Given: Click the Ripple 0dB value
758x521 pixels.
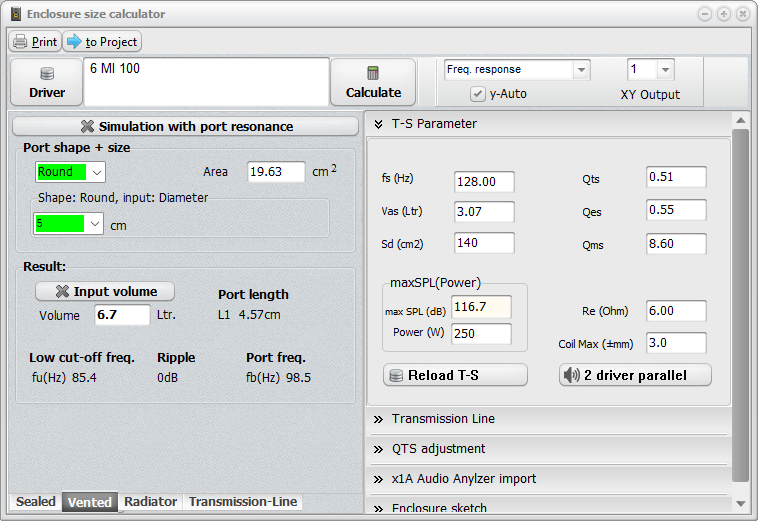Looking at the screenshot, I should (x=167, y=377).
